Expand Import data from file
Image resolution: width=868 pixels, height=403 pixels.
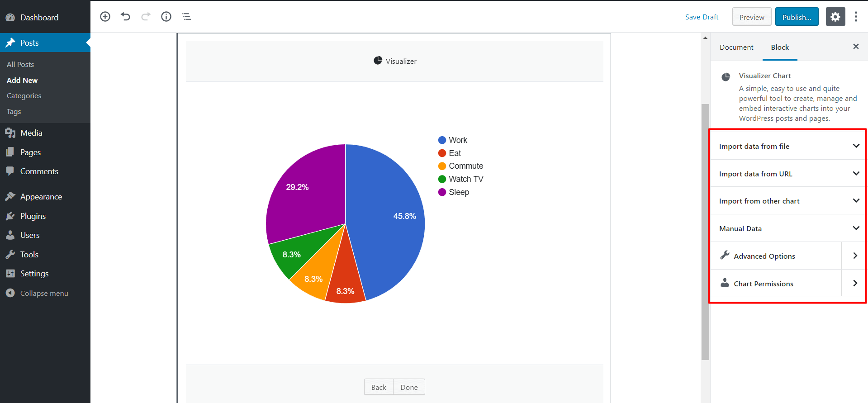click(787, 146)
